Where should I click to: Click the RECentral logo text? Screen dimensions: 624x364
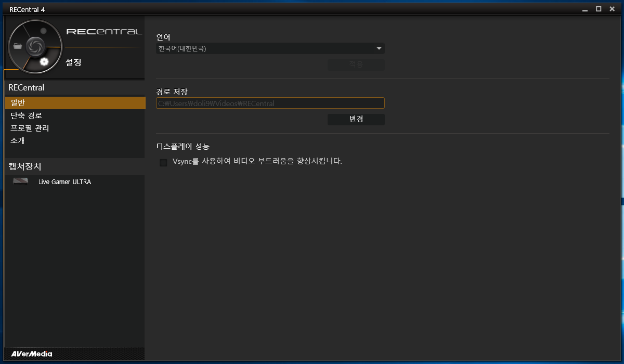[x=104, y=32]
